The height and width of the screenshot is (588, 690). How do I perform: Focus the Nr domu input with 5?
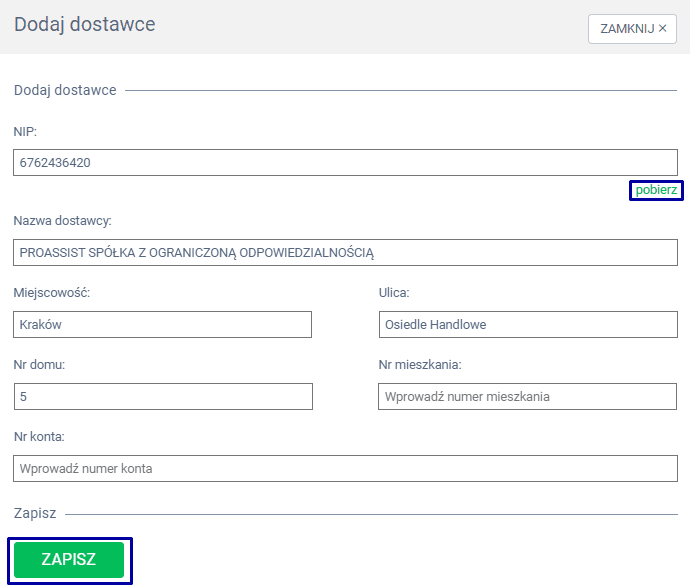(163, 397)
